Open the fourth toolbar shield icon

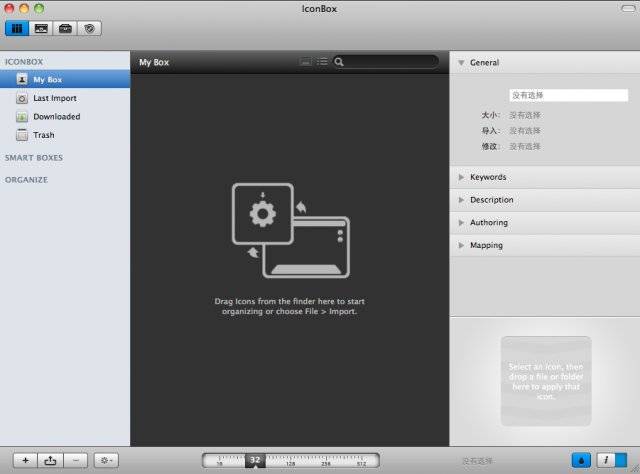click(x=89, y=29)
